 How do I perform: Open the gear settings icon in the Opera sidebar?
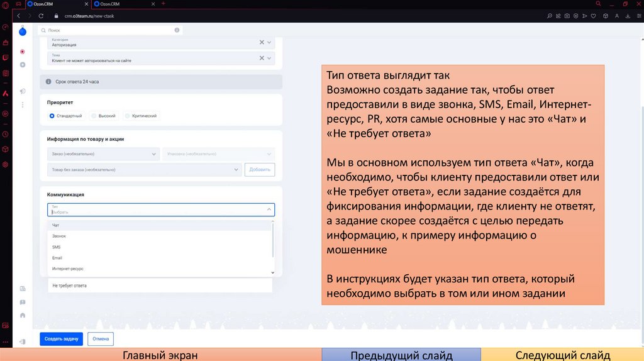tap(5, 164)
